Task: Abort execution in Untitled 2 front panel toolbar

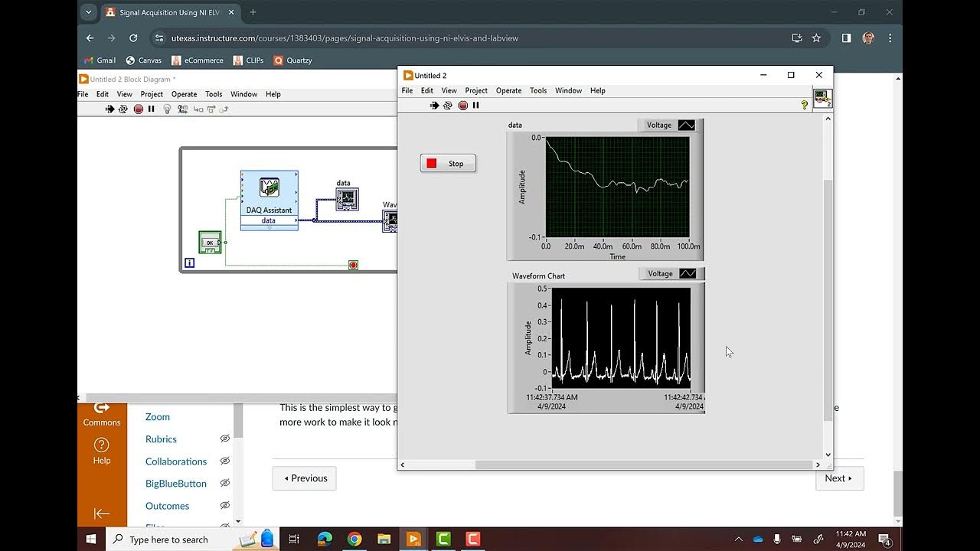Action: coord(462,106)
